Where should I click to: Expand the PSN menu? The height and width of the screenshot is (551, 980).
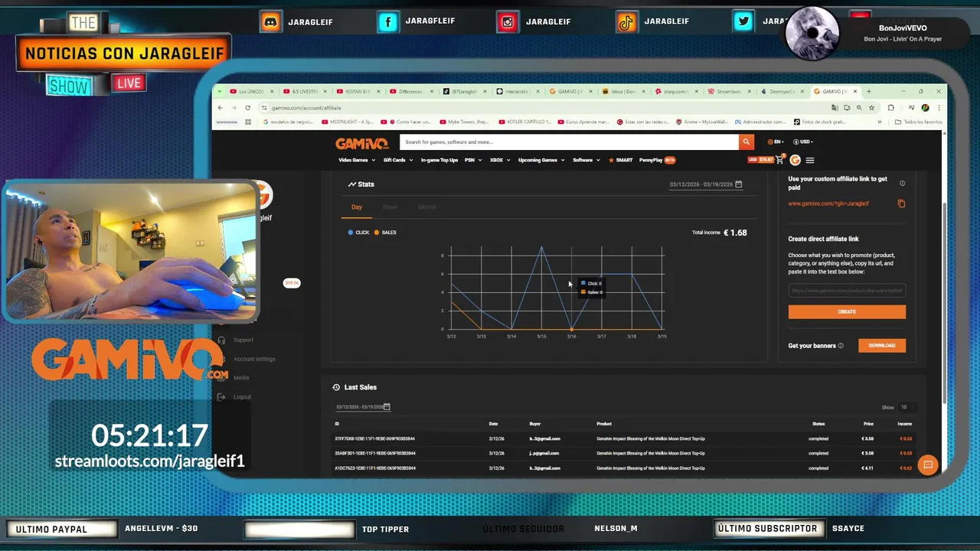(472, 160)
